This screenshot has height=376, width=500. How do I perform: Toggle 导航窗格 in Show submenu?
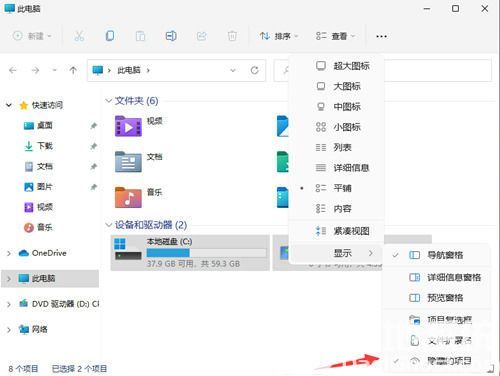click(437, 255)
